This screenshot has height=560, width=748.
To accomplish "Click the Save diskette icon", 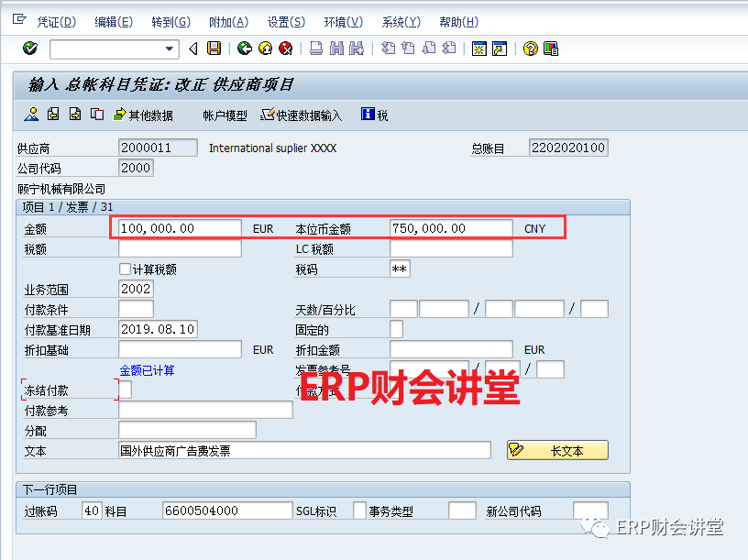I will [x=214, y=49].
